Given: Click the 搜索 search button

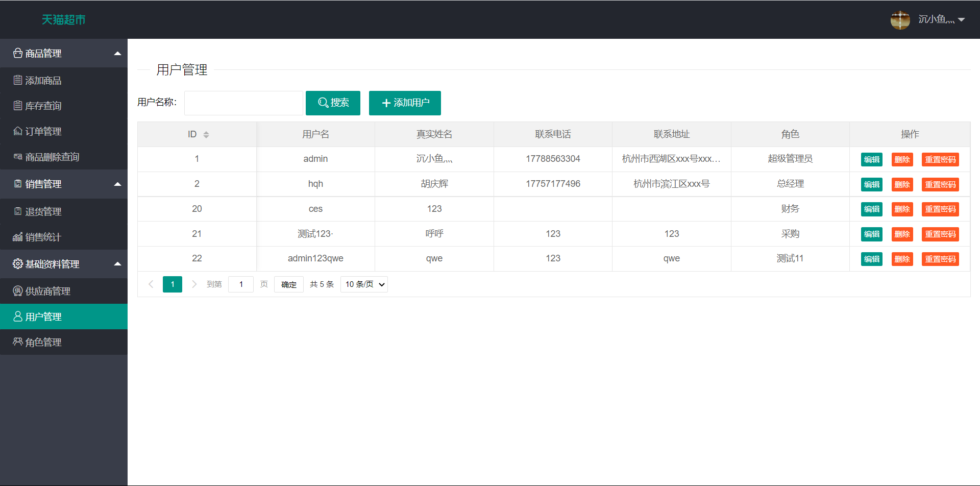Looking at the screenshot, I should click(x=333, y=103).
